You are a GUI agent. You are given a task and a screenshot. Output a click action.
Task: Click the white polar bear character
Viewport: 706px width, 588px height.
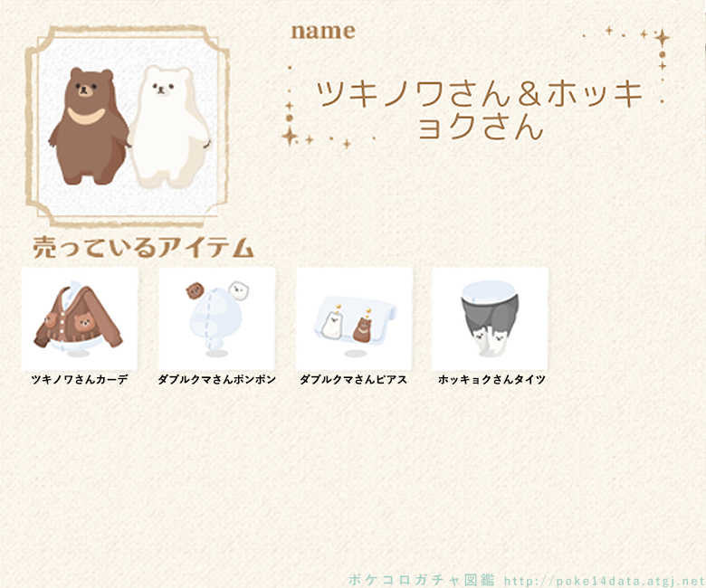169,127
